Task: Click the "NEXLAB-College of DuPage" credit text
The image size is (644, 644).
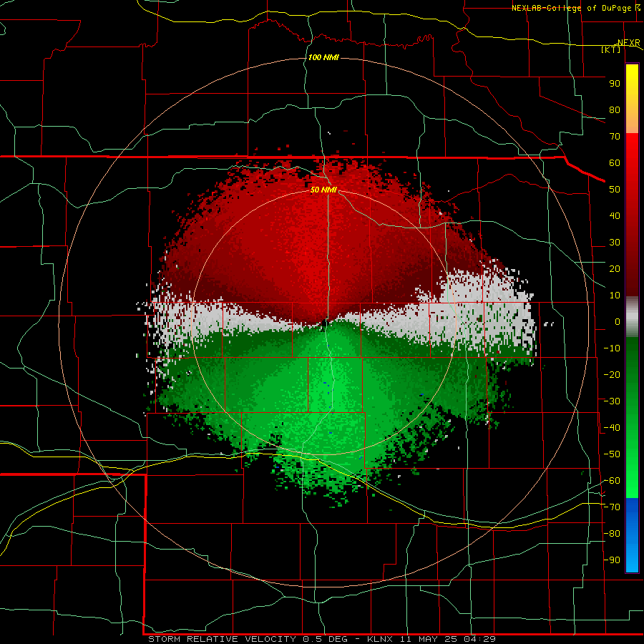Action: [x=572, y=8]
